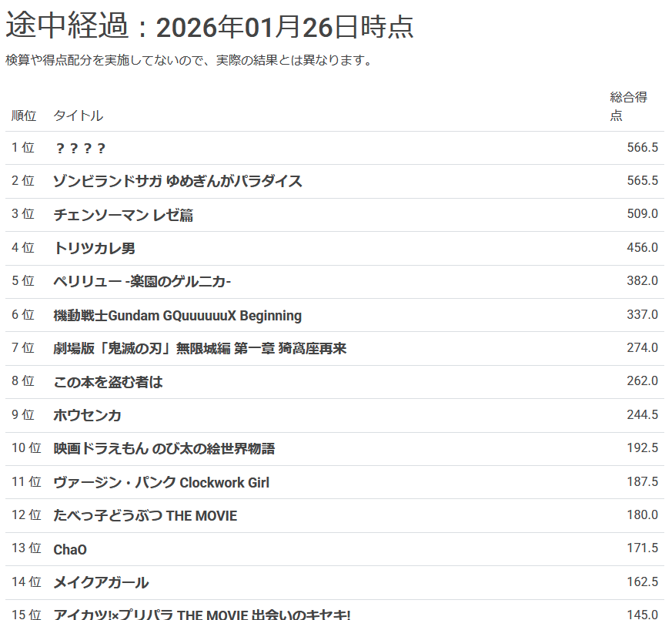Screen dimensions: 672x620
Task: Click the score 274.0
Action: [x=642, y=347]
